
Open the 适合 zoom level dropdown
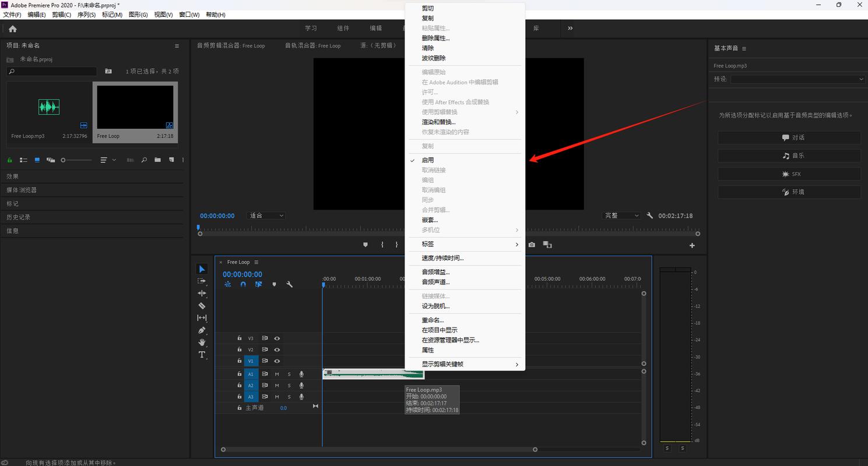pyautogui.click(x=266, y=216)
